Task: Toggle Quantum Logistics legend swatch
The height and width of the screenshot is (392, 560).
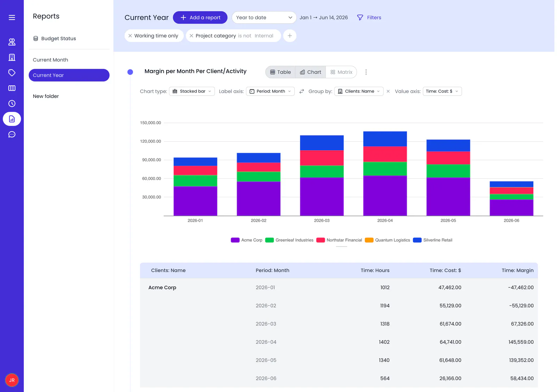Action: [x=369, y=240]
